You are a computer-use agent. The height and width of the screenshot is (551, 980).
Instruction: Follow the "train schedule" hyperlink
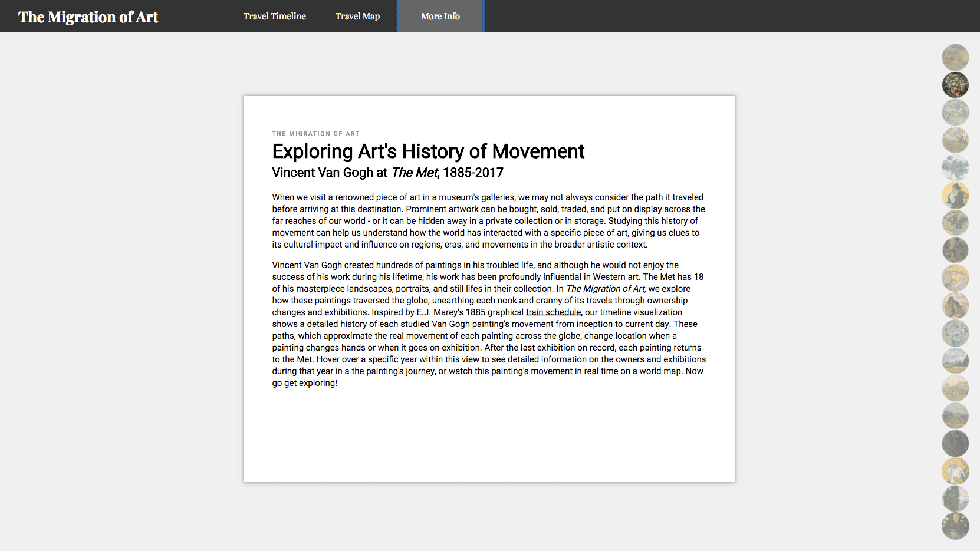553,312
